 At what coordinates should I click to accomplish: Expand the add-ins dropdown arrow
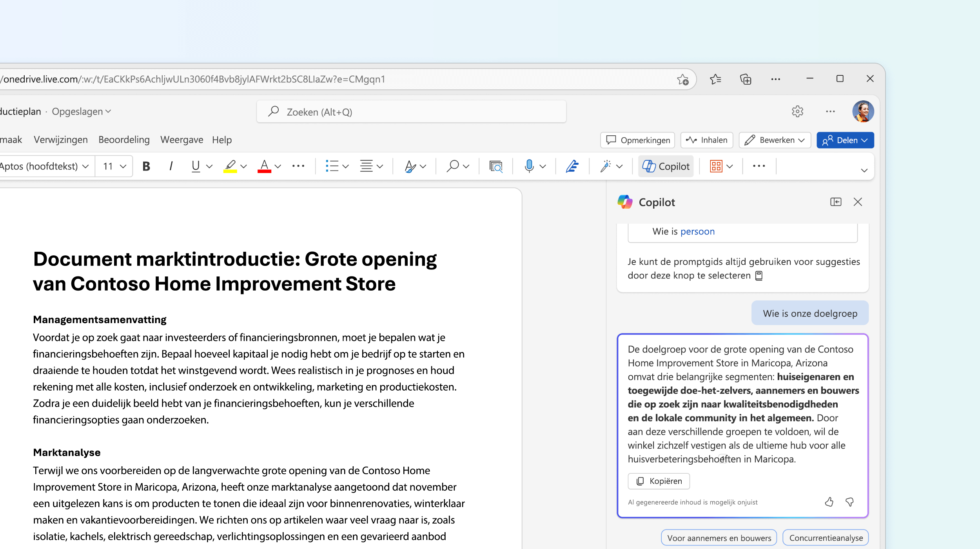pos(730,166)
